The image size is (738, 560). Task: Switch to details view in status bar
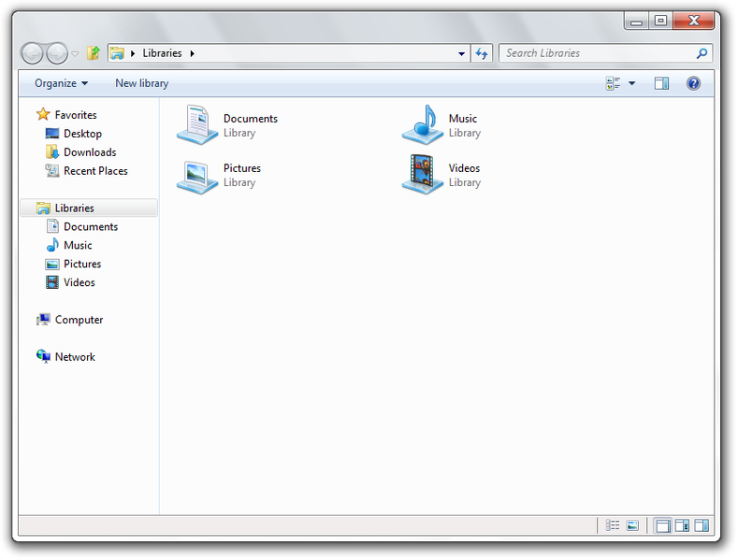pos(613,526)
